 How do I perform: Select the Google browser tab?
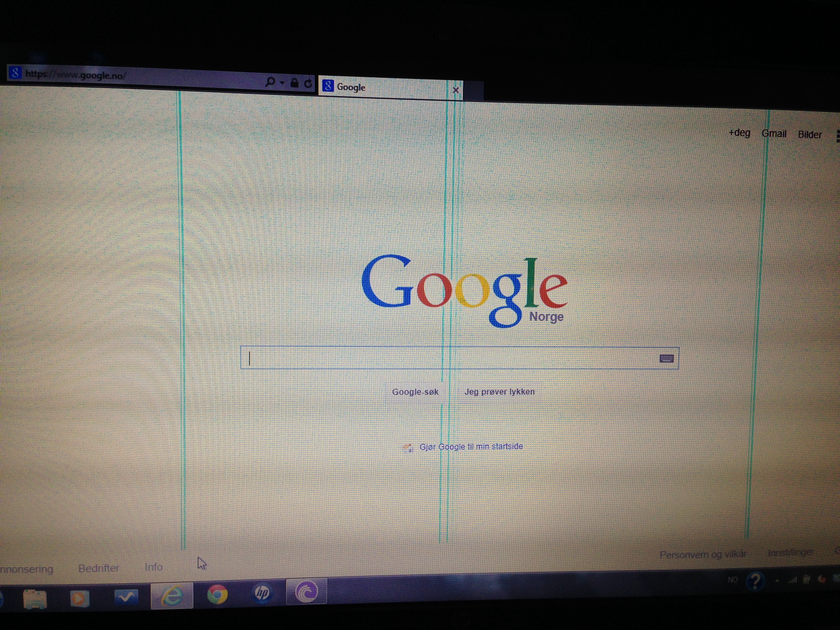tap(391, 88)
